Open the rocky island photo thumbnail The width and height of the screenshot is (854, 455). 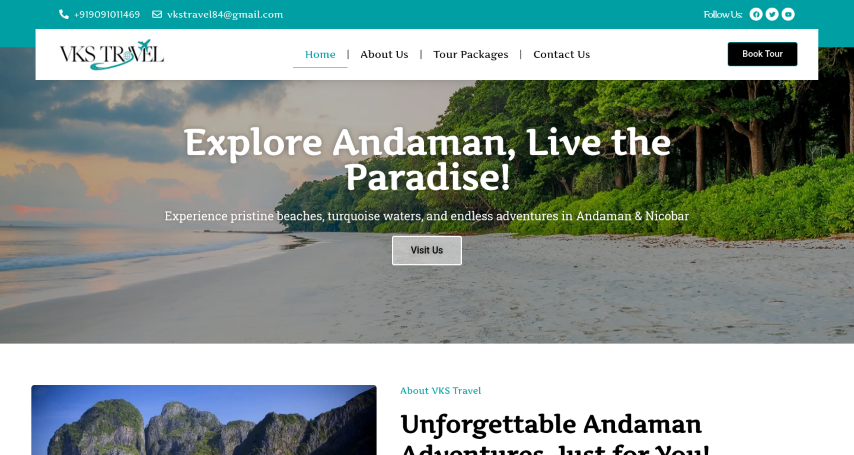204,420
